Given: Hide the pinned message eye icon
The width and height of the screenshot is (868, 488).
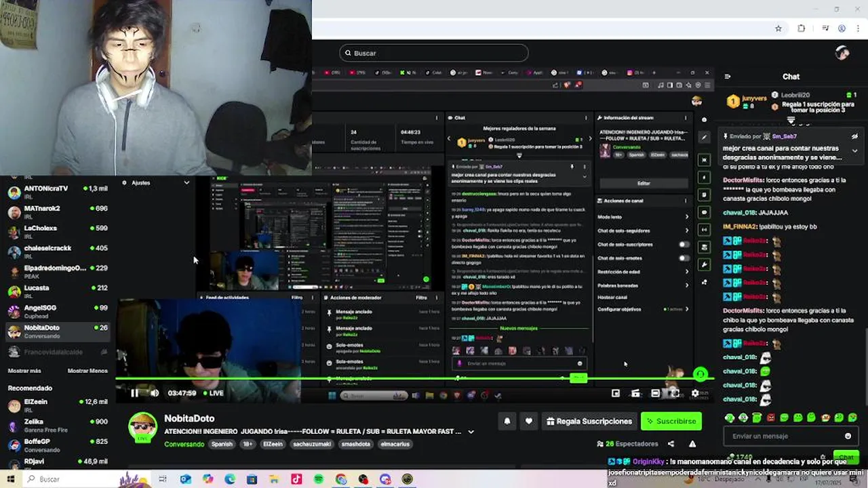Looking at the screenshot, I should pos(854,136).
